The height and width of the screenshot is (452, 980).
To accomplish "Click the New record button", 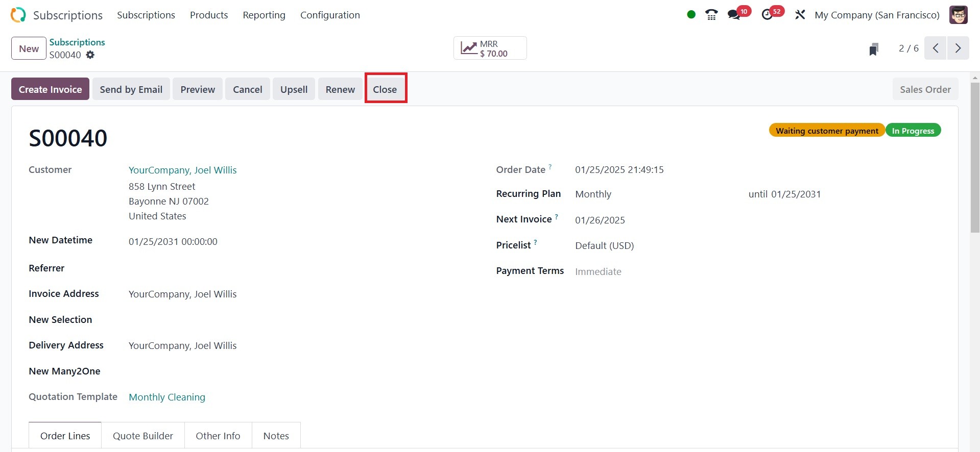I will (29, 48).
